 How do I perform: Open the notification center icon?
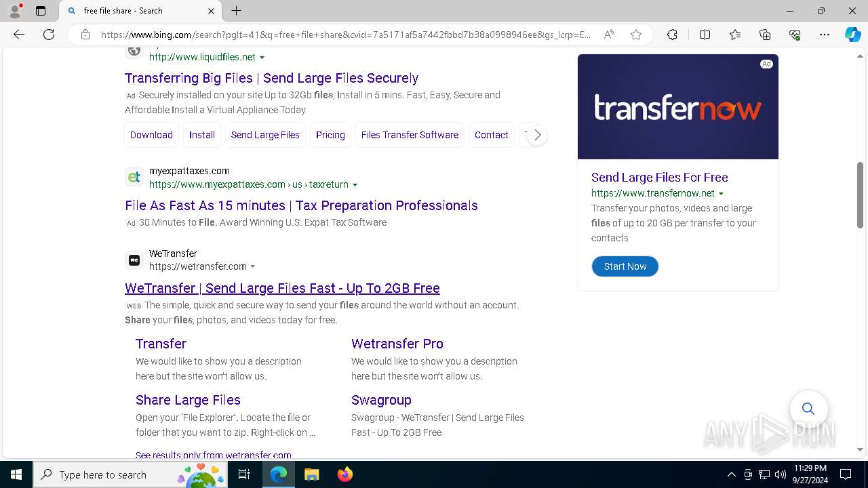coord(846,474)
